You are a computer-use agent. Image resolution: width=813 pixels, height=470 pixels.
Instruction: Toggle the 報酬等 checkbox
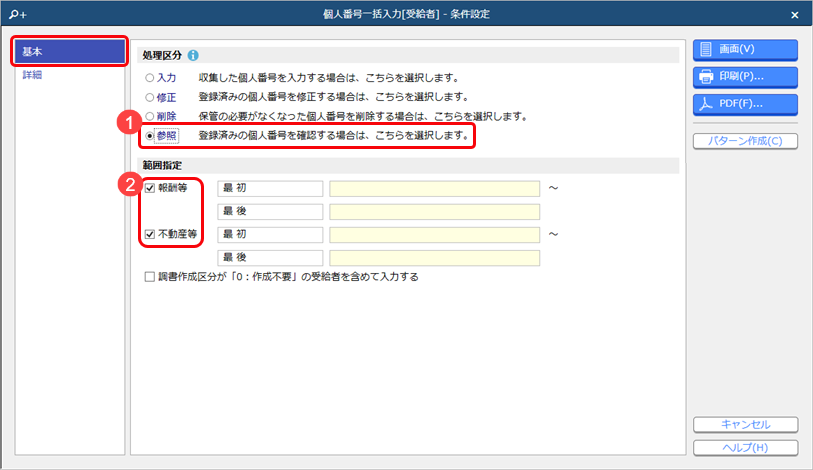point(150,188)
